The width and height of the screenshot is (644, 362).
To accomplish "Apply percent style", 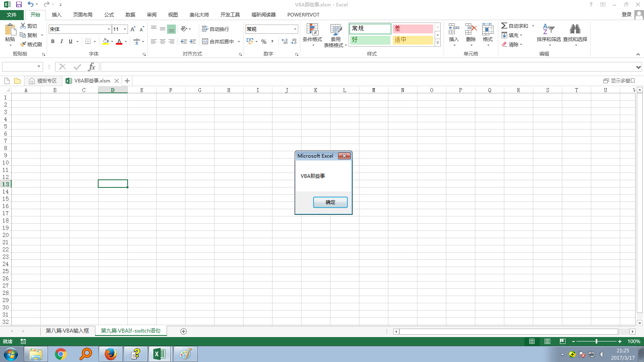I will (264, 41).
